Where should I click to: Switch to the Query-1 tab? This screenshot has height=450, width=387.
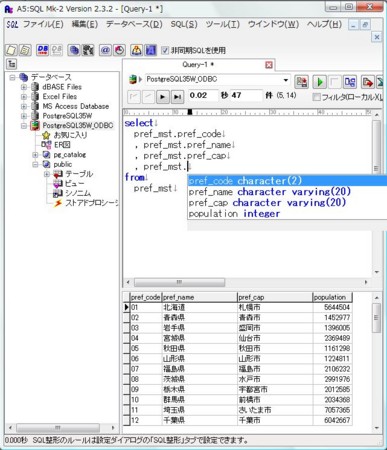point(198,65)
